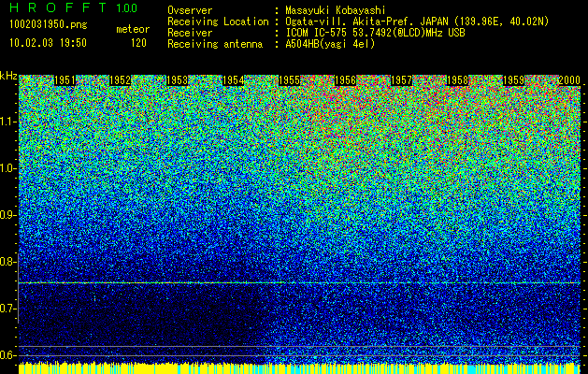The height and width of the screenshot is (374, 588).
Task: Click the Receiving antenna label
Action: pos(215,44)
